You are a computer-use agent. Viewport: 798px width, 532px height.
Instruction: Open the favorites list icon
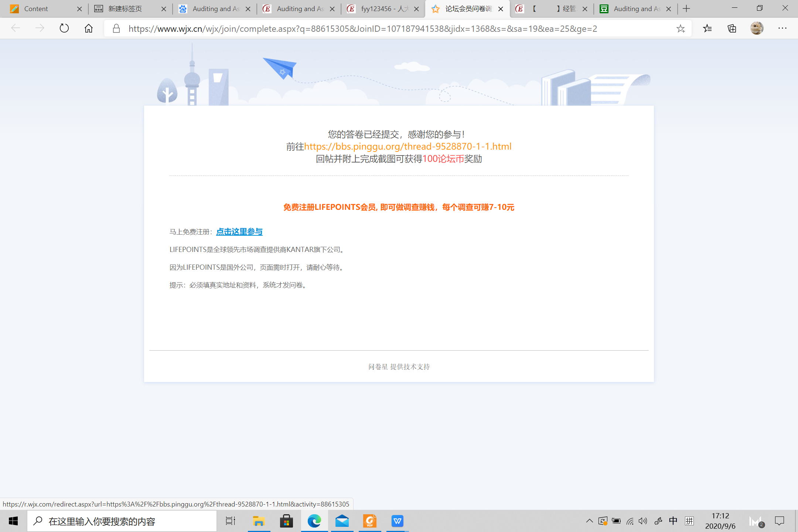[707, 28]
